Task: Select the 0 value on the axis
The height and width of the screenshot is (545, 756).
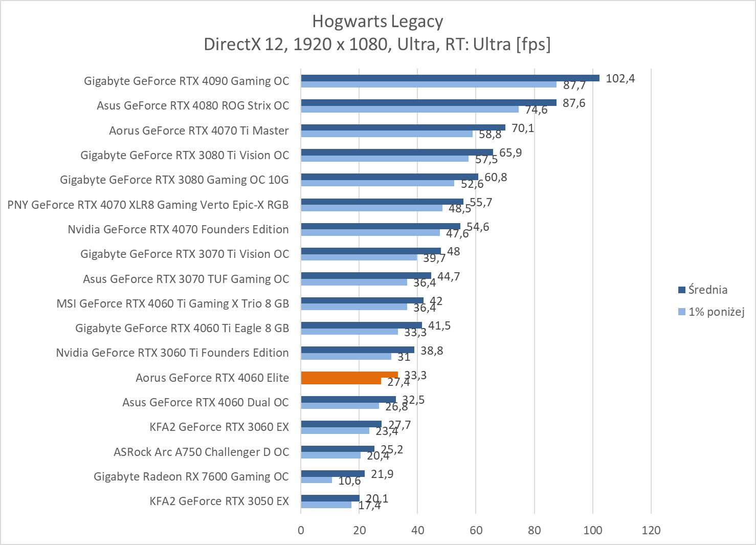Action: tap(301, 530)
